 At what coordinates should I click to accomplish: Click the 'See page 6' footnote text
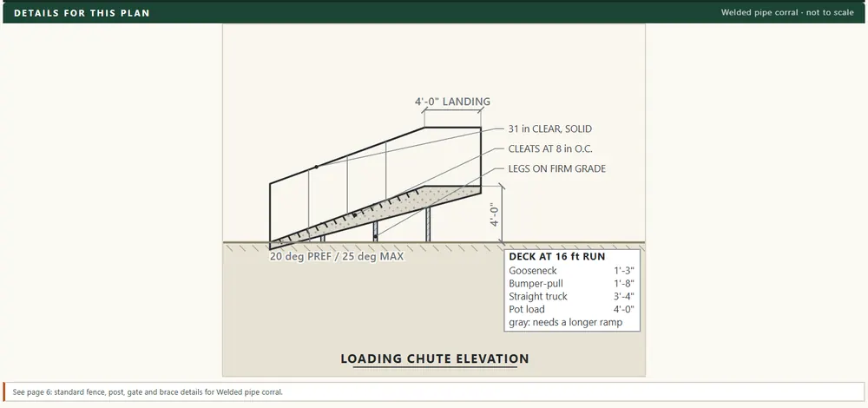pos(148,392)
